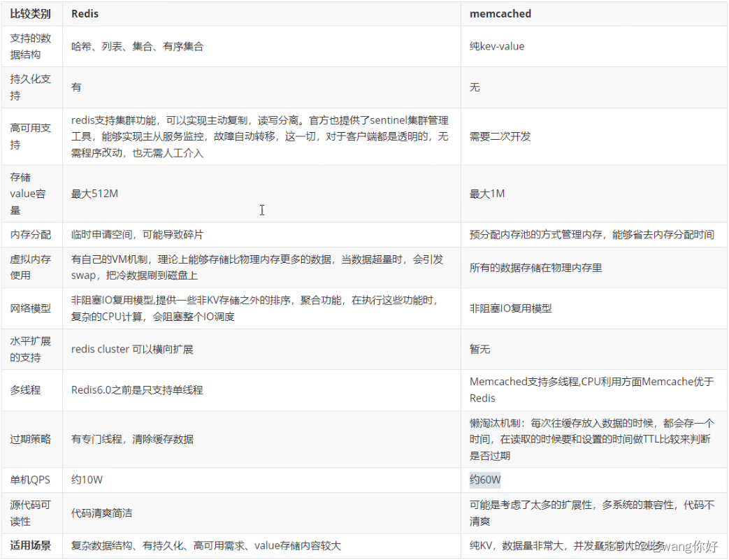Click 'redis cluster 可以横向扩展' cell
The height and width of the screenshot is (560, 729).
[132, 350]
